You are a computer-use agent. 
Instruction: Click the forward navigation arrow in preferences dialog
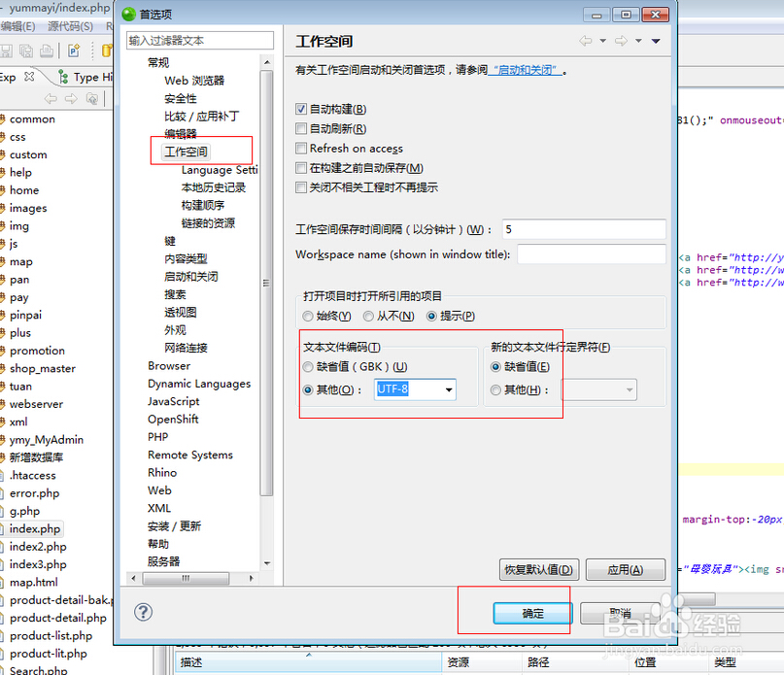click(622, 41)
